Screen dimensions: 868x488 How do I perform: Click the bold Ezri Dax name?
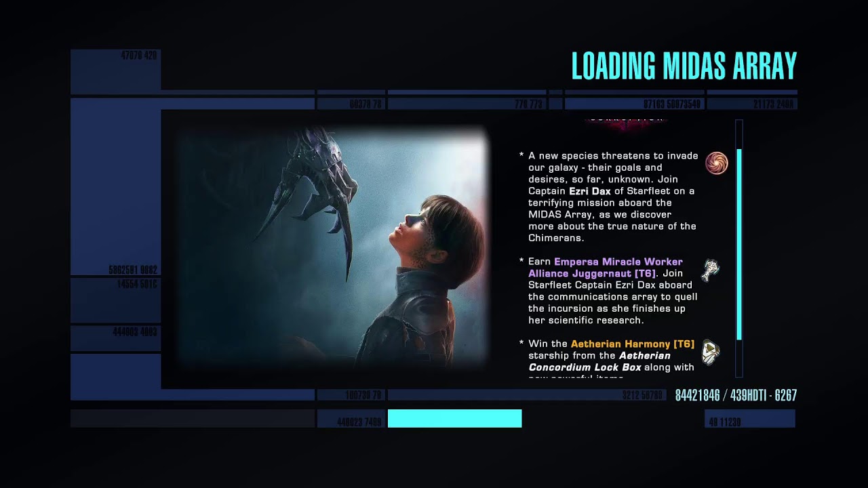[x=590, y=191]
